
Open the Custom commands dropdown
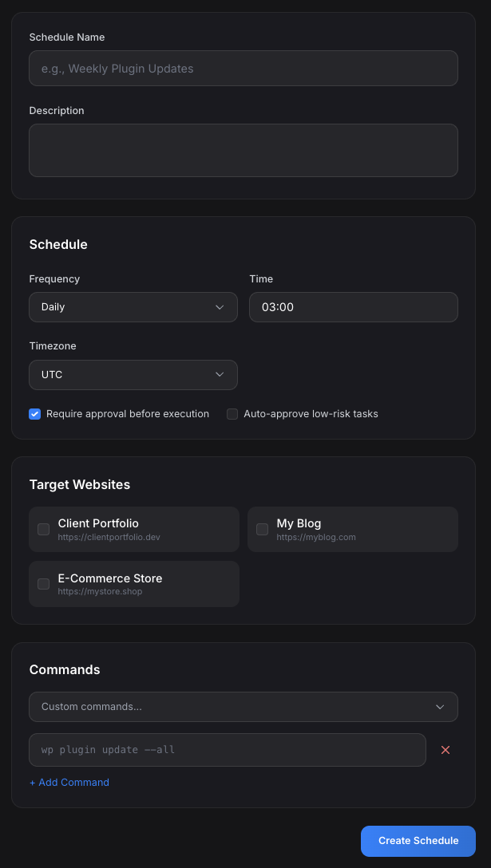pyautogui.click(x=244, y=707)
